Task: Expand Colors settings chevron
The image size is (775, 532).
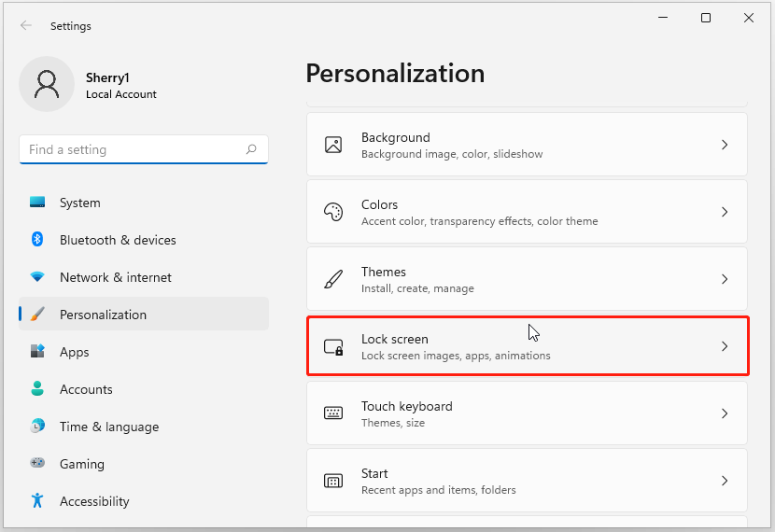Action: pyautogui.click(x=725, y=212)
